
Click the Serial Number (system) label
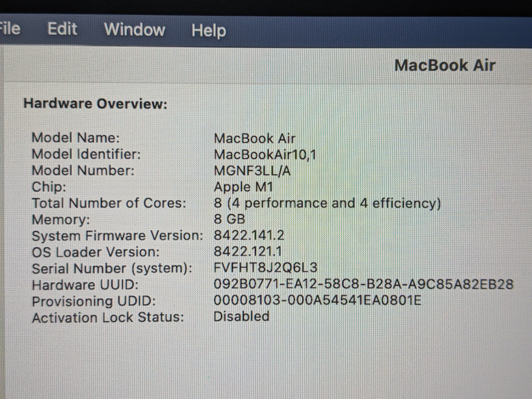point(112,268)
